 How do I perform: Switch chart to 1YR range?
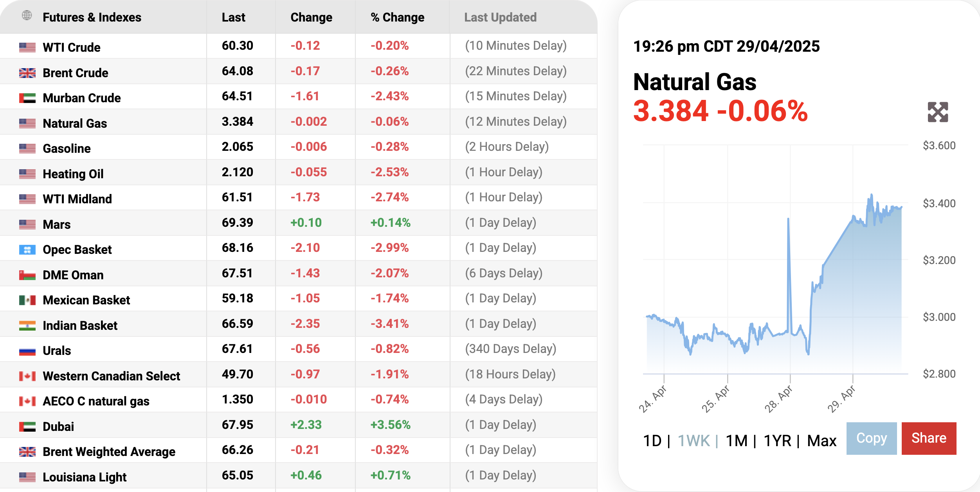tap(777, 441)
